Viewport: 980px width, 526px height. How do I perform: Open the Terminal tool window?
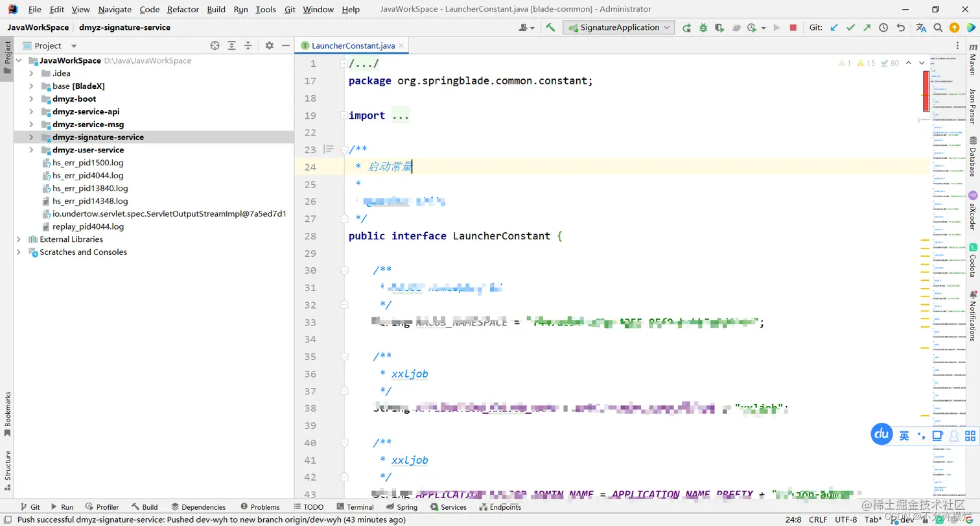tap(355, 507)
